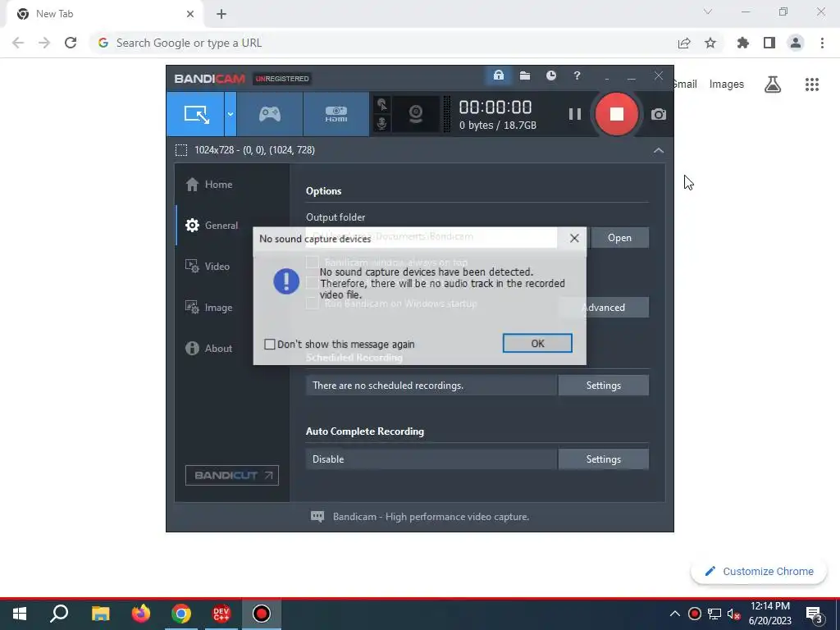Image resolution: width=840 pixels, height=630 pixels.
Task: Open Bandicam help question mark
Action: click(577, 75)
